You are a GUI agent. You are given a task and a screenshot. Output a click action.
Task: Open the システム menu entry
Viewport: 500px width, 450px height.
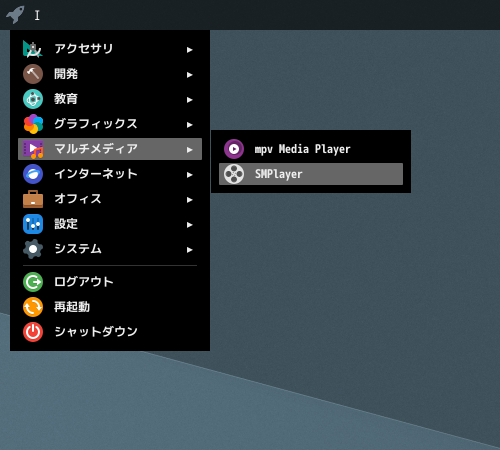110,249
